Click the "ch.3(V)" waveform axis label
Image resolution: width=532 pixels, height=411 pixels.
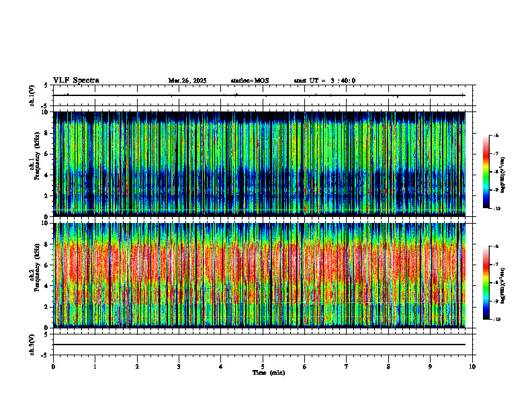(x=32, y=345)
